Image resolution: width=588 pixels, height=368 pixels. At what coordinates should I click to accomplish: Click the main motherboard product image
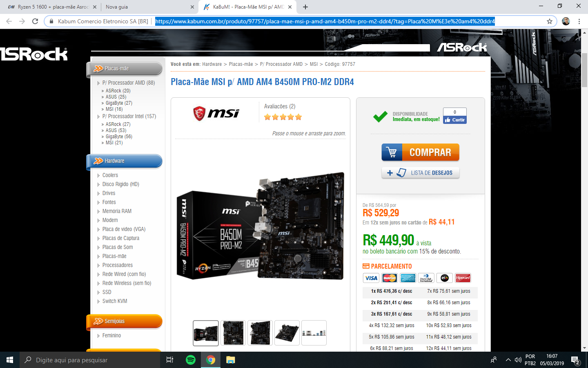(261, 226)
